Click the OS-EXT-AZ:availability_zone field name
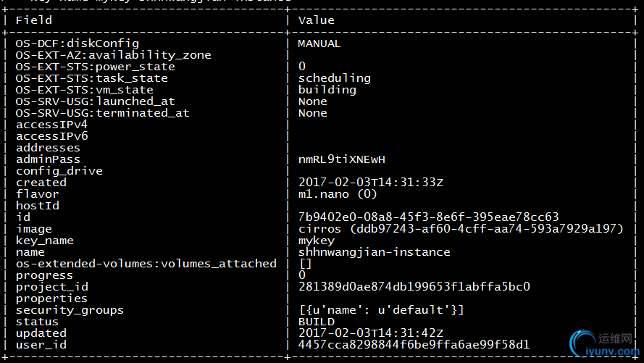 pos(113,56)
